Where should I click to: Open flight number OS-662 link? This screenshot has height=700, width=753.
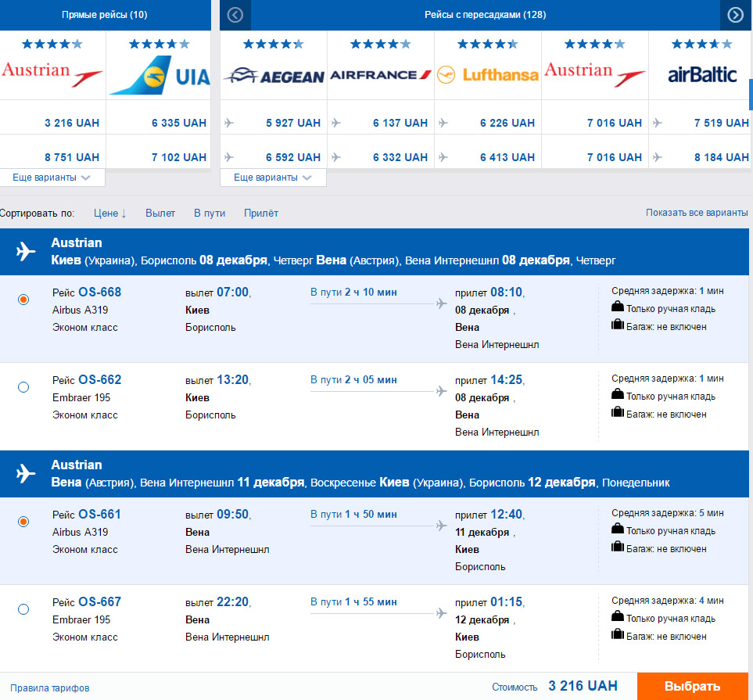pyautogui.click(x=100, y=379)
